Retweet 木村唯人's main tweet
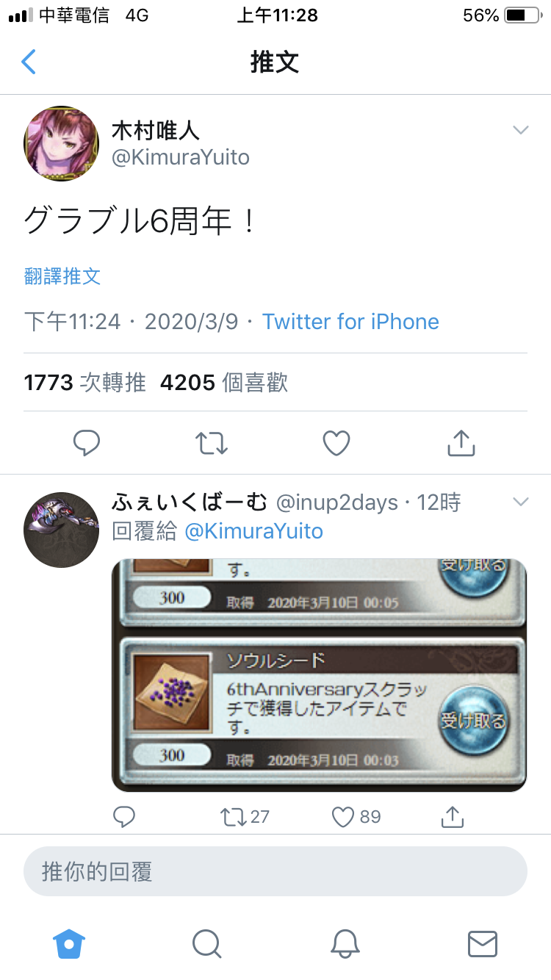 pyautogui.click(x=212, y=443)
